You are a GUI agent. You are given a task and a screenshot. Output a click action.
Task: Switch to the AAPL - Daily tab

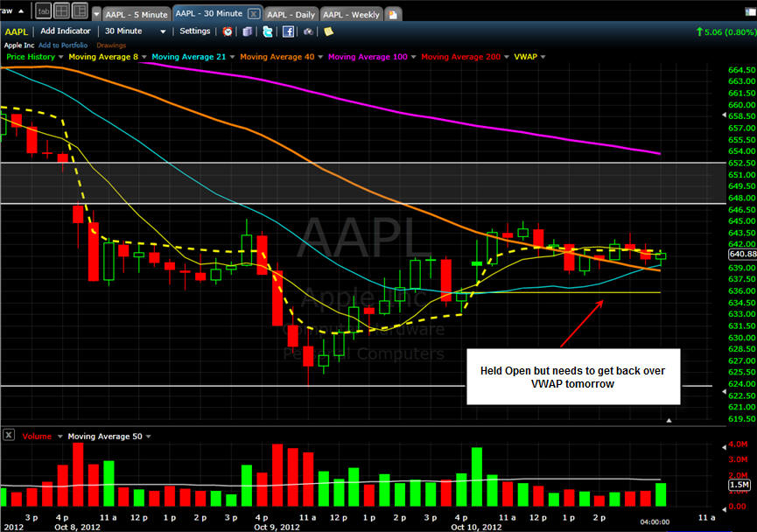click(291, 15)
